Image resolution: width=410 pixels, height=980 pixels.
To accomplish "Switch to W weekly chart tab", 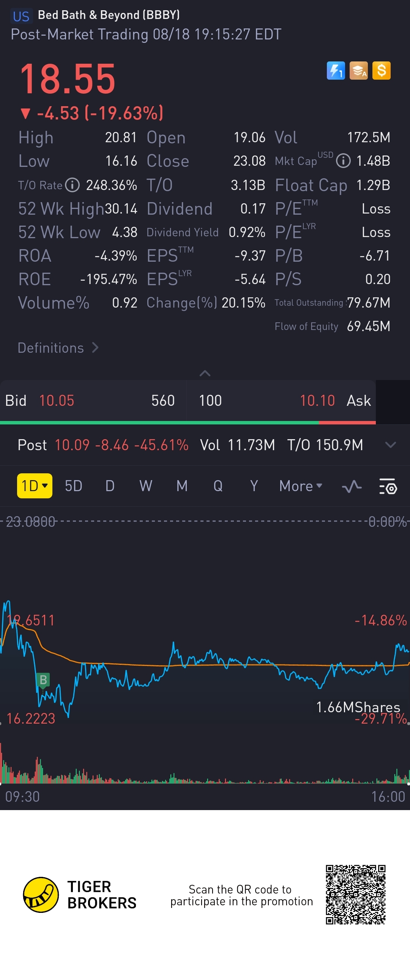I will point(146,486).
